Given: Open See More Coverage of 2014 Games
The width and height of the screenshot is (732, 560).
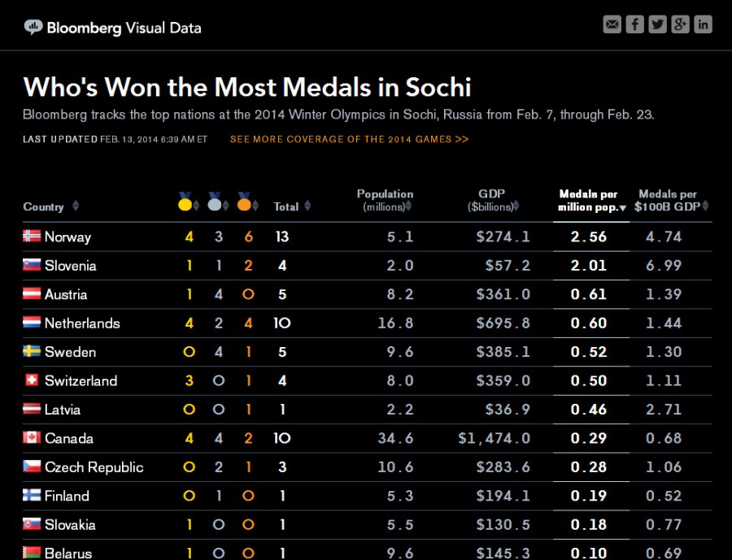Looking at the screenshot, I should click(349, 139).
